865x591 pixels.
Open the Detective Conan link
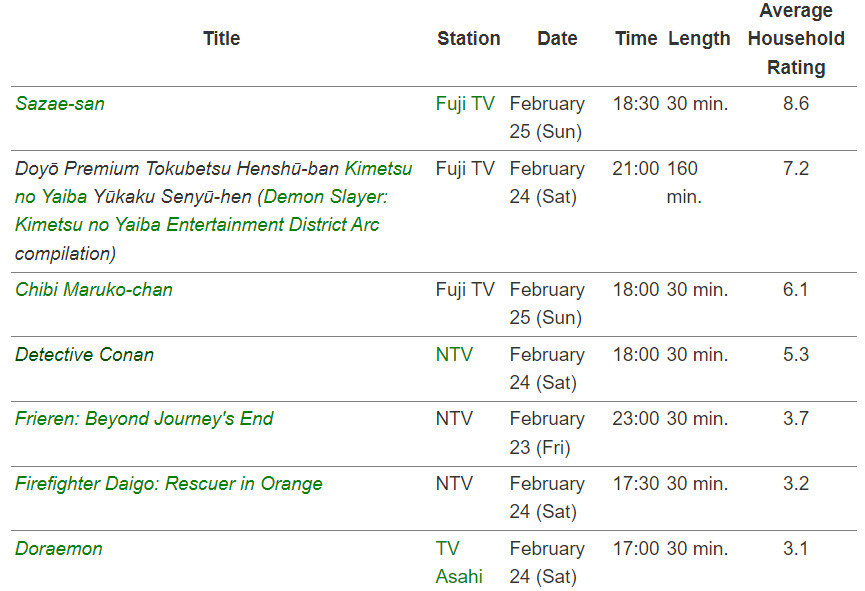pos(85,355)
